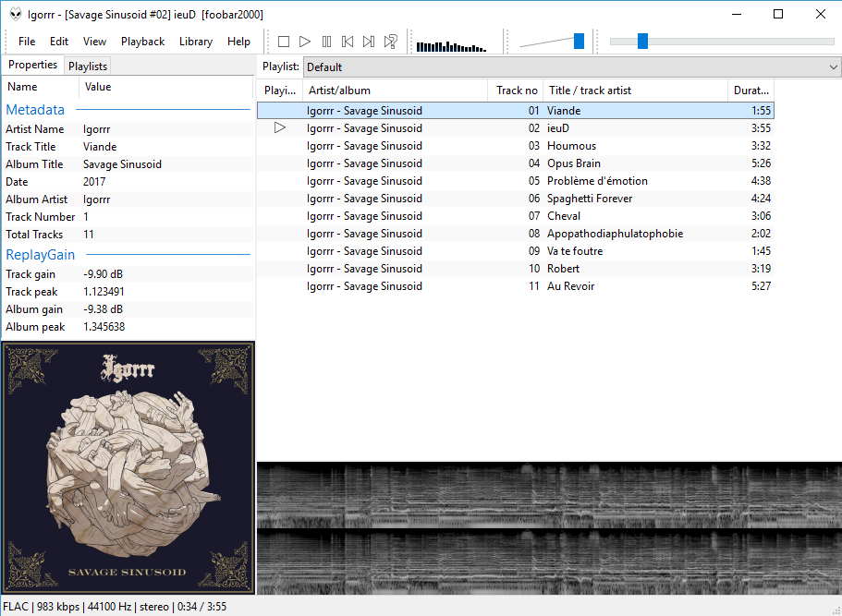Select the track Opus Brain

[516, 163]
